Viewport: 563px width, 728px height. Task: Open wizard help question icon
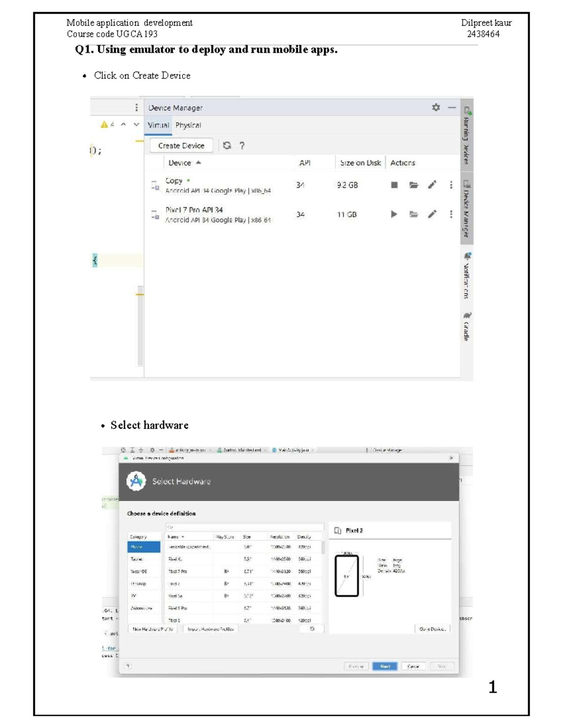pos(128,666)
